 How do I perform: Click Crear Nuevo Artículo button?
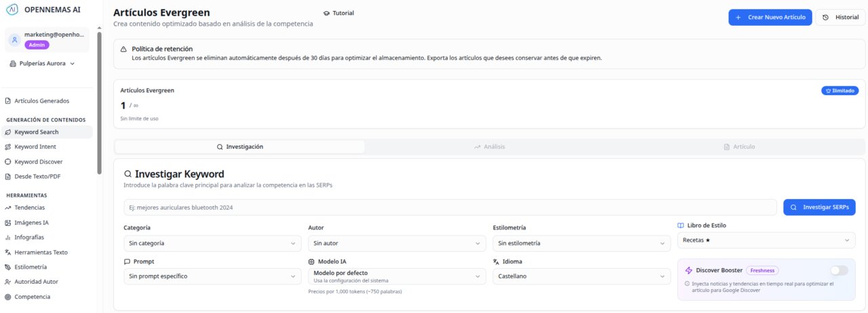coord(770,17)
